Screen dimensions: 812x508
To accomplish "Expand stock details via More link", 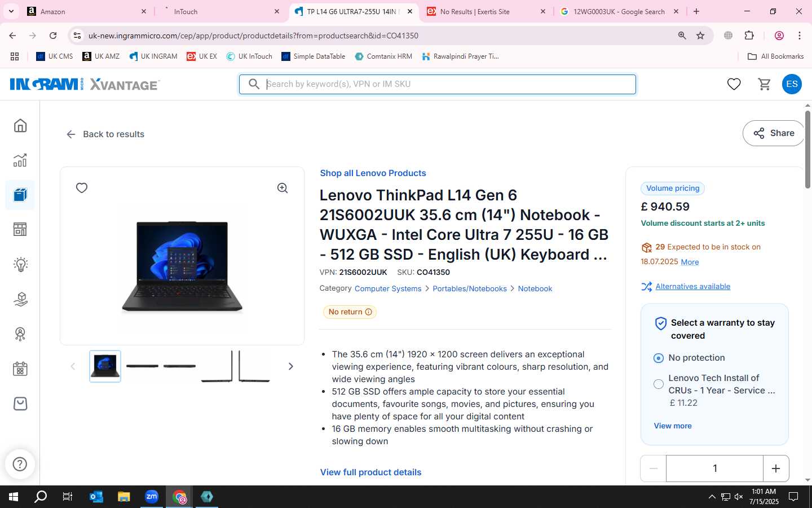I will [x=690, y=262].
